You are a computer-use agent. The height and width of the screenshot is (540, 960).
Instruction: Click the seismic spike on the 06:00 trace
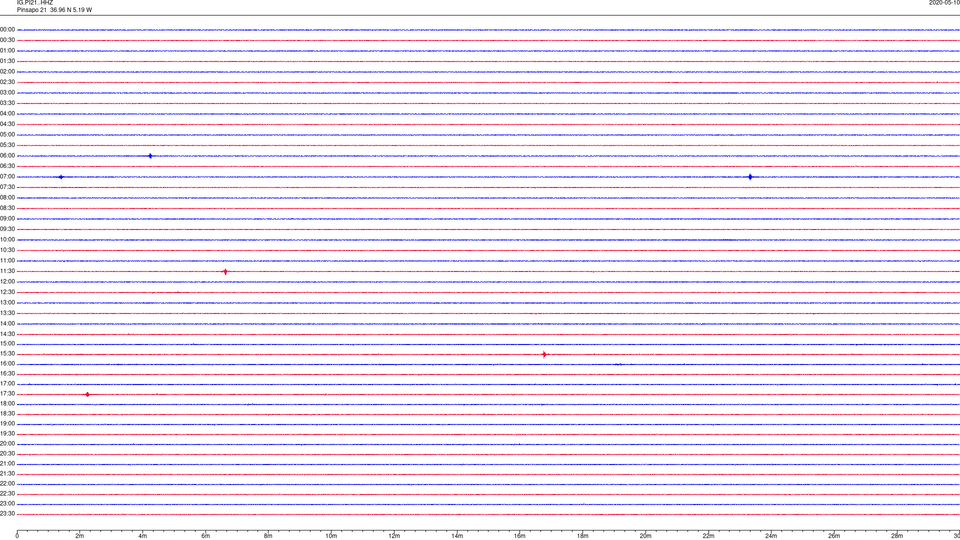click(x=150, y=156)
